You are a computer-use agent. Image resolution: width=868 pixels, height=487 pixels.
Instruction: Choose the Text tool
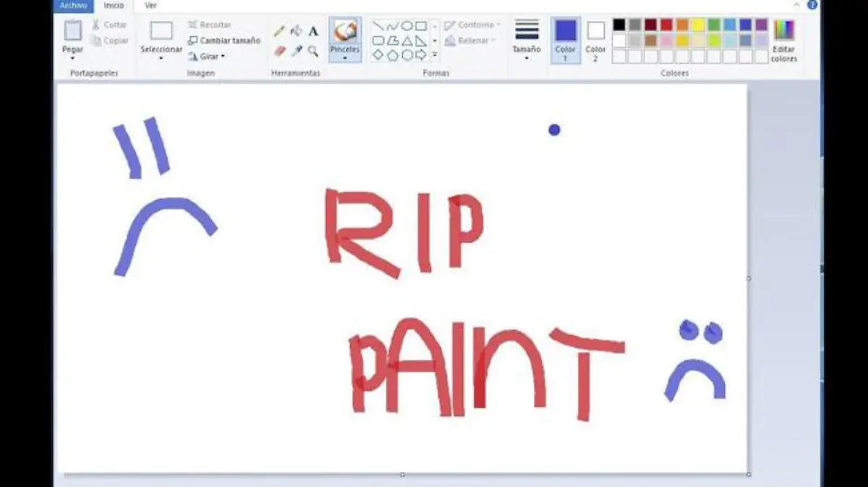[x=313, y=31]
